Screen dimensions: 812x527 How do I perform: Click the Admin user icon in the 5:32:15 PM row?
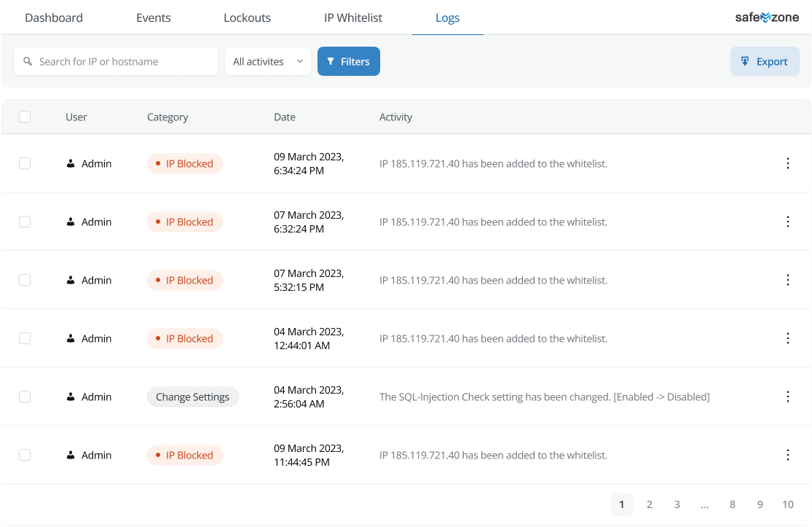[x=71, y=280]
